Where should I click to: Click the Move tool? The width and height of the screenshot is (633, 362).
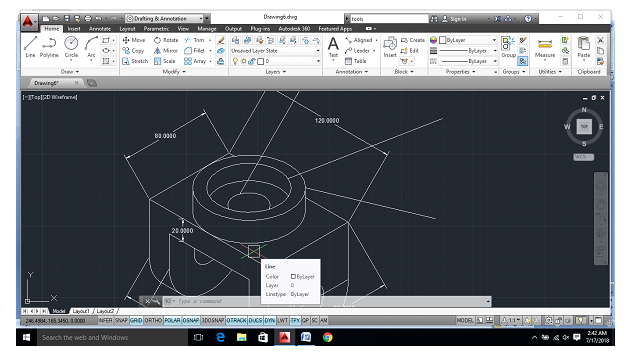[133, 40]
